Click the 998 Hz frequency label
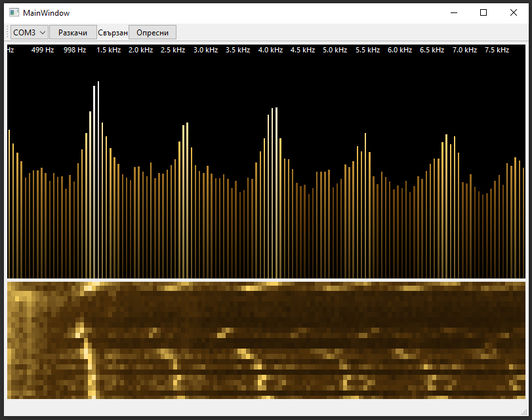Image resolution: width=532 pixels, height=420 pixels. 75,50
